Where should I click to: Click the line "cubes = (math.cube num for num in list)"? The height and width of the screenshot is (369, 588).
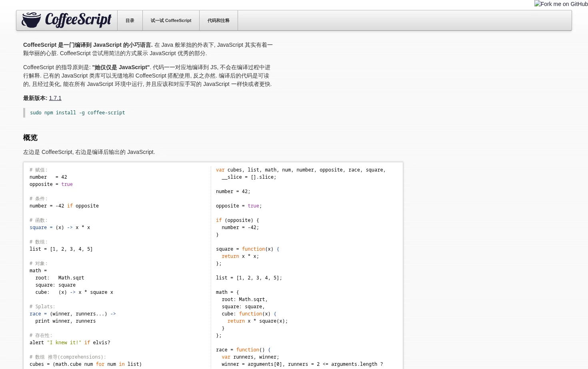(86, 364)
